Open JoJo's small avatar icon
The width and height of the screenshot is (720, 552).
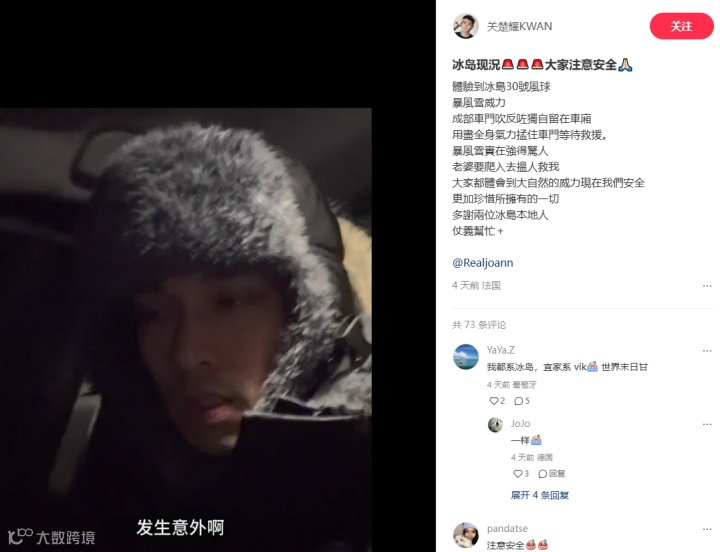click(495, 425)
